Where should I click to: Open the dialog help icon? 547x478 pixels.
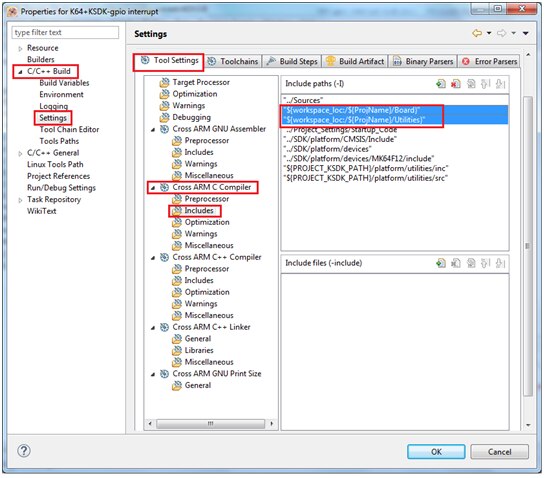tap(24, 451)
